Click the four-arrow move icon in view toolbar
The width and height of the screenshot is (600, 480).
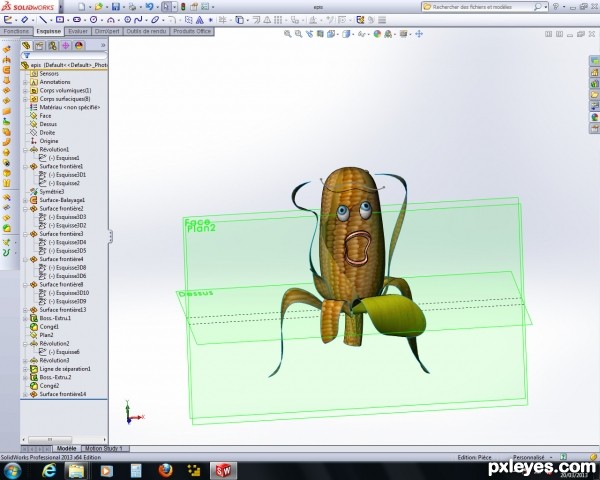[419, 34]
